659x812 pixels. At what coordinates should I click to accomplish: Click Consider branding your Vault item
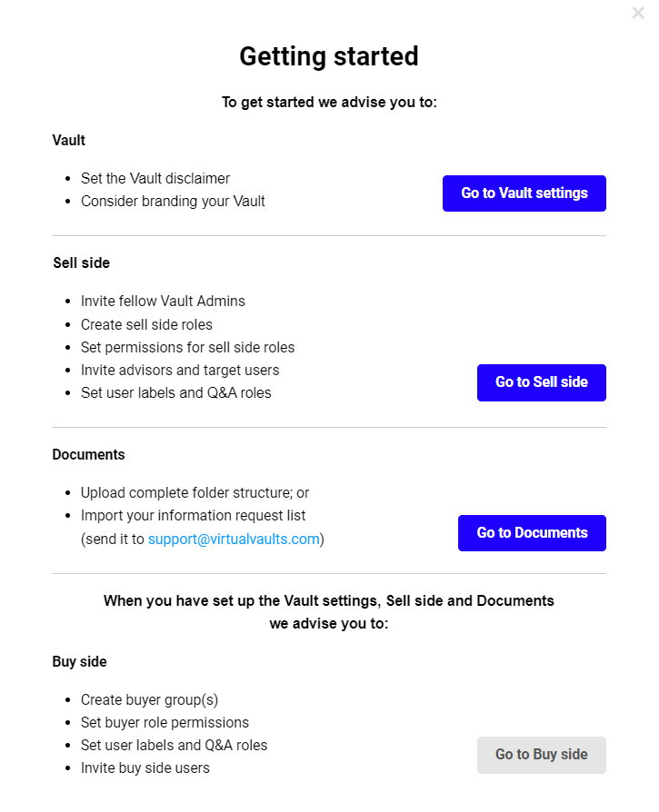tap(173, 201)
